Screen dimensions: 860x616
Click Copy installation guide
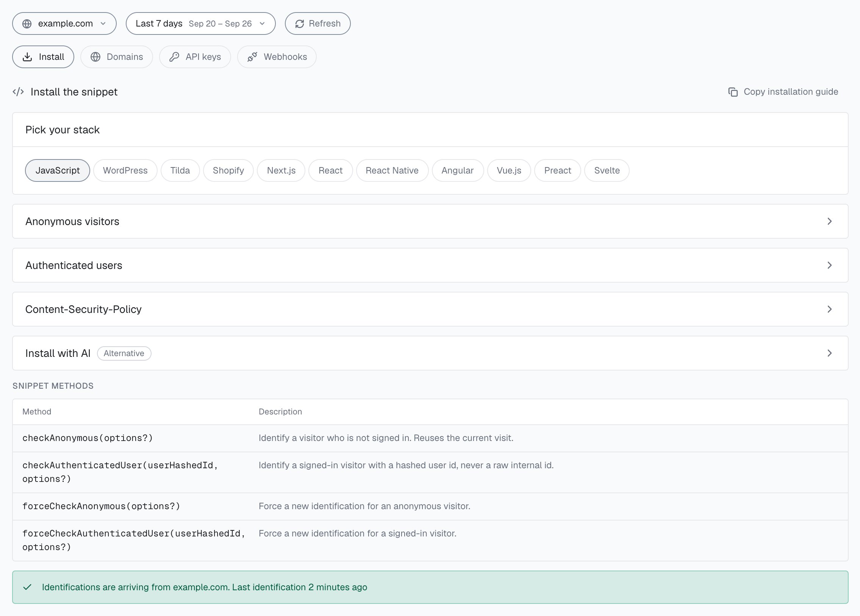click(x=783, y=92)
